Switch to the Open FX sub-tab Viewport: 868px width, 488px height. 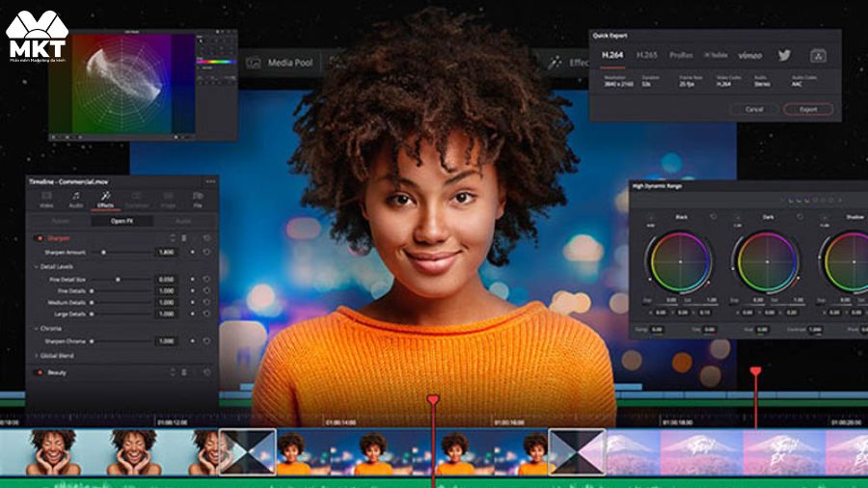click(x=122, y=221)
